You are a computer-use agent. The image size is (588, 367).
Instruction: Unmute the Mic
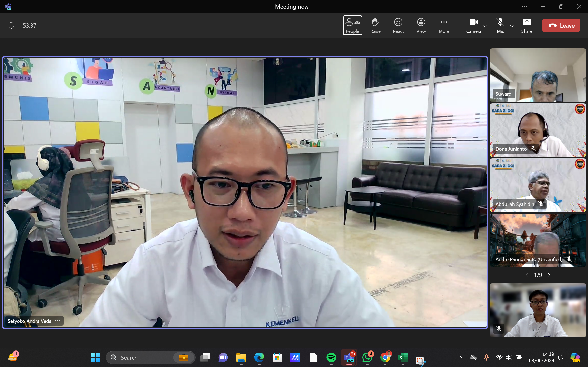coord(500,25)
